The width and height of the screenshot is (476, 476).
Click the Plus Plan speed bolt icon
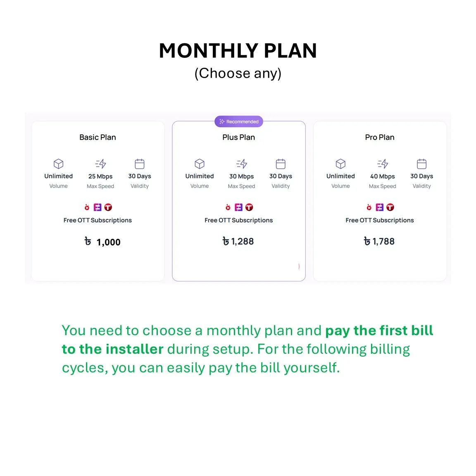[x=242, y=164]
